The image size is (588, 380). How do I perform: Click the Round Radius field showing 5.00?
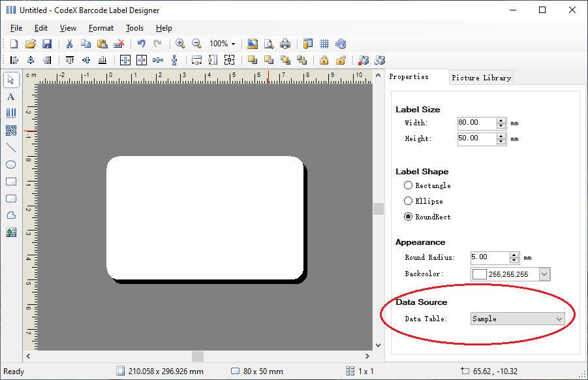(x=490, y=257)
